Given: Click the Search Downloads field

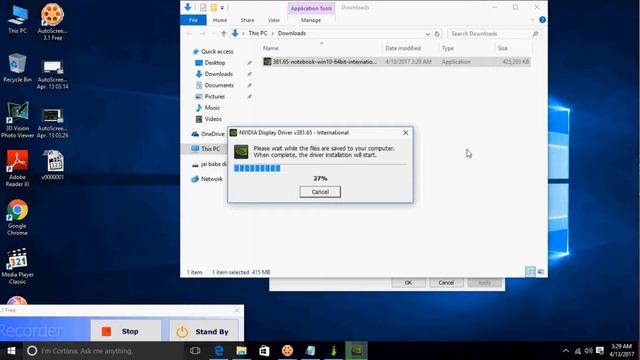Looking at the screenshot, I should pyautogui.click(x=494, y=34).
